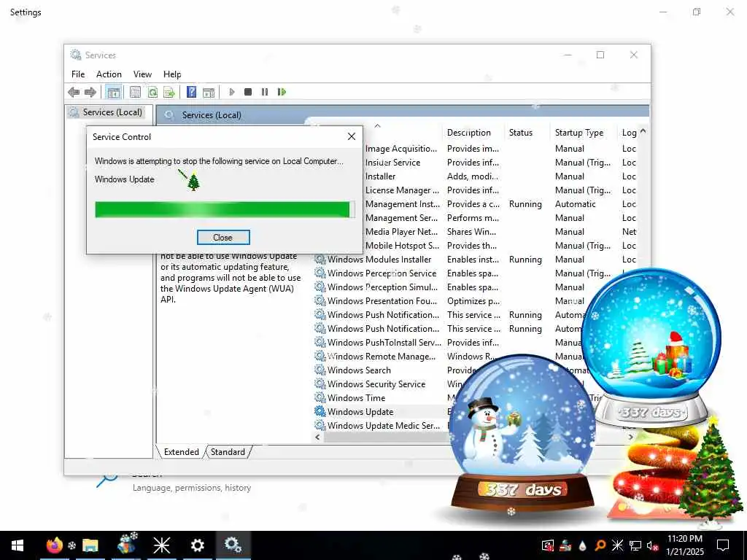747x560 pixels.
Task: Select Windows Time service
Action: click(x=356, y=397)
